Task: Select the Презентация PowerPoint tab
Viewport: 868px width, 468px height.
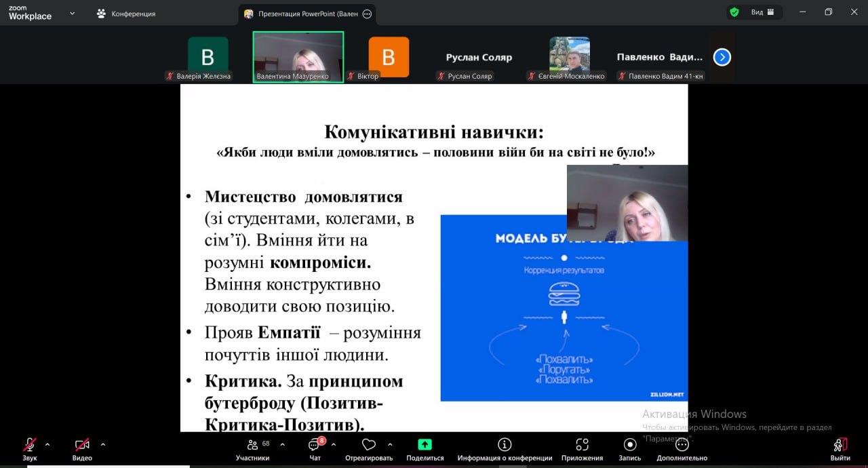Action: [x=302, y=14]
